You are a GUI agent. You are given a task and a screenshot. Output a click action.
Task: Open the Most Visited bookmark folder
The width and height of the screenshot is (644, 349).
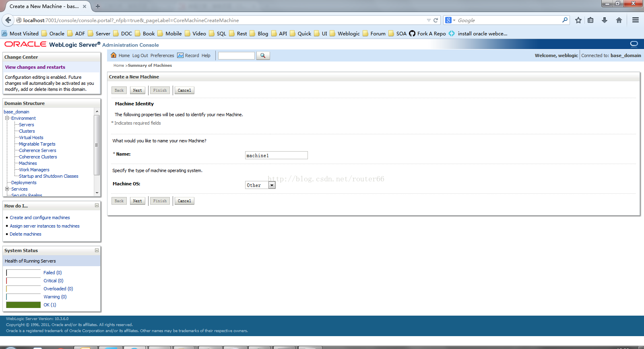pyautogui.click(x=20, y=33)
